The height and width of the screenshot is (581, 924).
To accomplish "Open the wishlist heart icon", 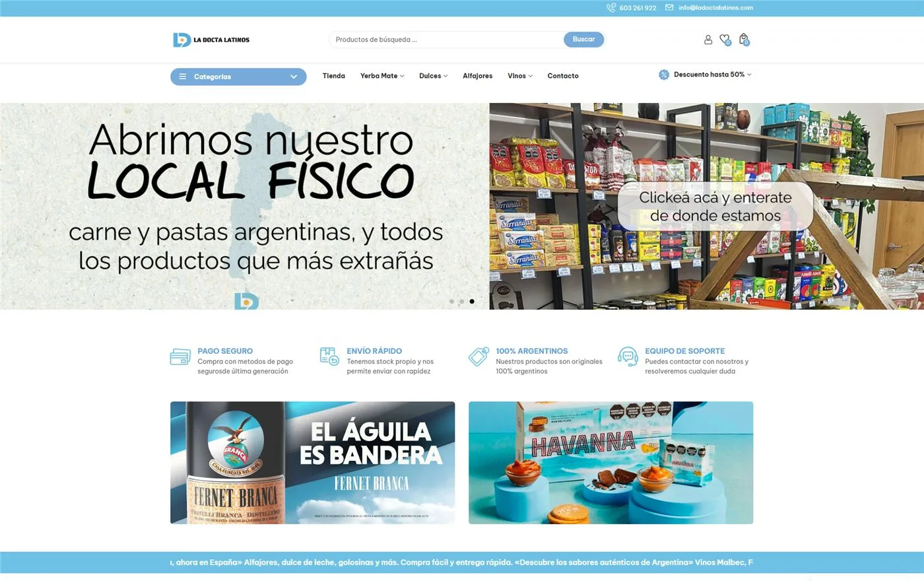I will (x=725, y=40).
